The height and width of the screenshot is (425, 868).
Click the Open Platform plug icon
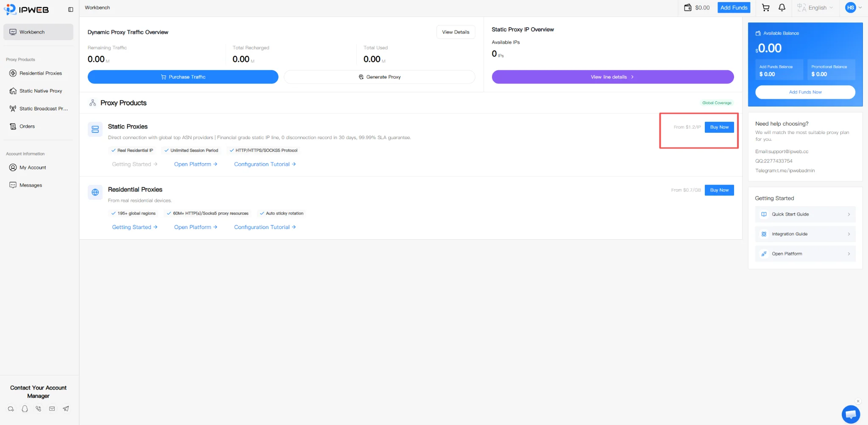tap(764, 254)
